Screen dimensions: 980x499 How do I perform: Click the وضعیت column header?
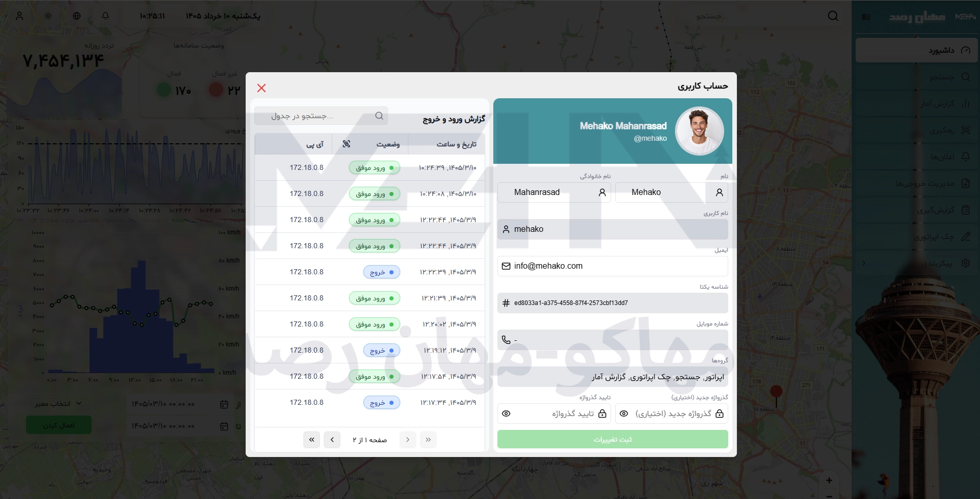pyautogui.click(x=388, y=144)
